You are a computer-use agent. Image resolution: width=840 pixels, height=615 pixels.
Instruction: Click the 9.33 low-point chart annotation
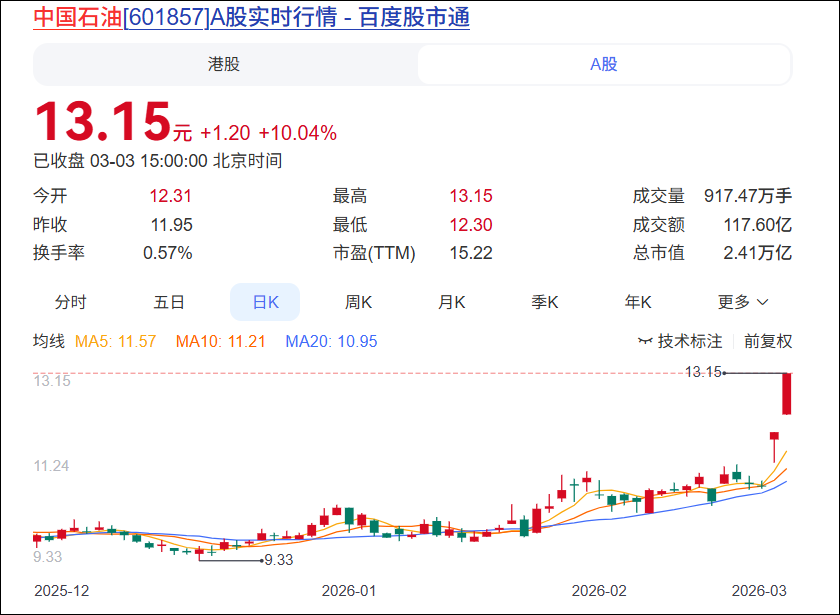pos(279,560)
